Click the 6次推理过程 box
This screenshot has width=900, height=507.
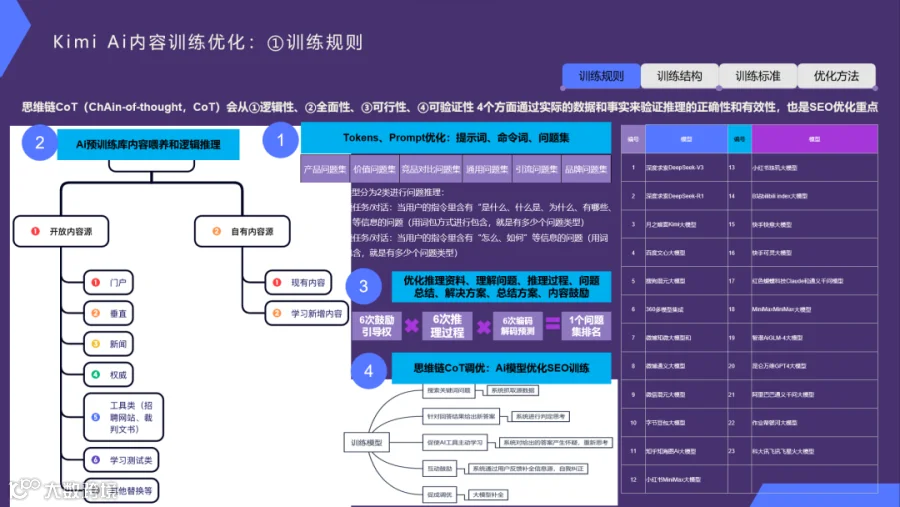tap(447, 326)
